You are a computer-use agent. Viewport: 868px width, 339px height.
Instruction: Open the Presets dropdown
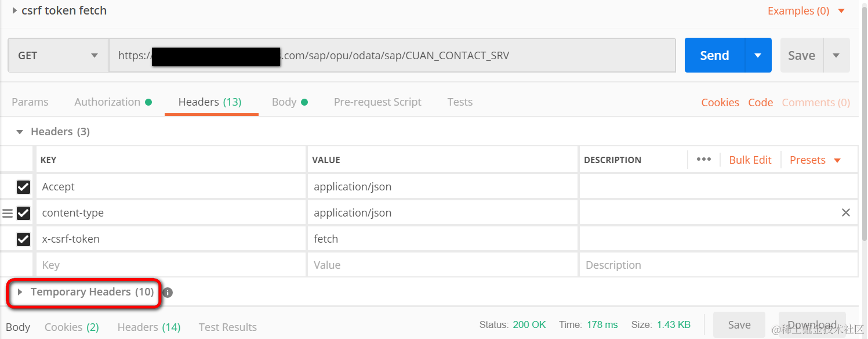point(815,160)
